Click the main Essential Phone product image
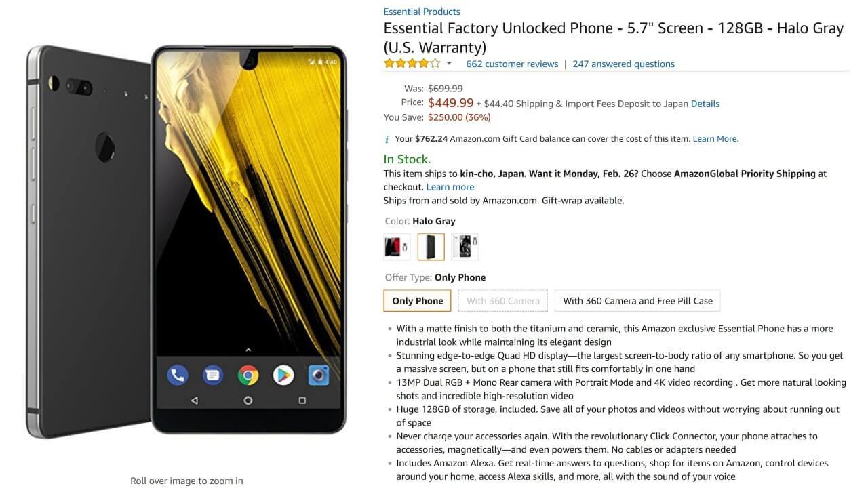The image size is (868, 488). point(186,241)
